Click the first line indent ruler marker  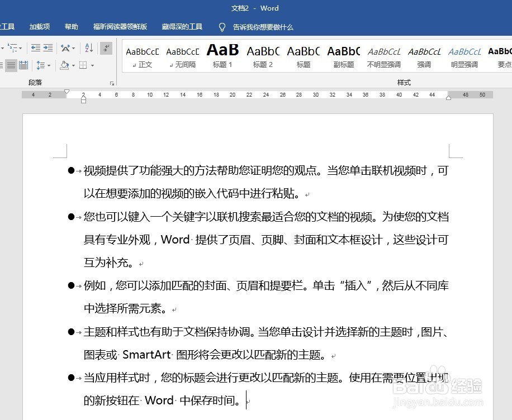tap(67, 92)
